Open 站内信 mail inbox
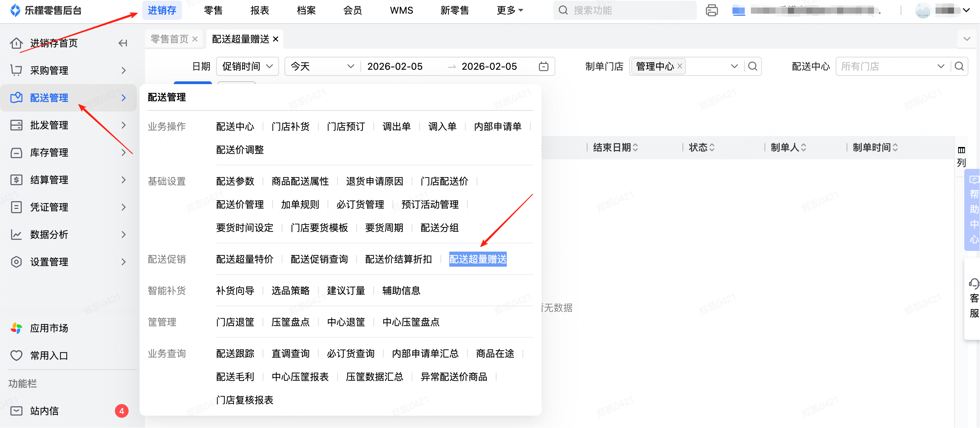Viewport: 980px width, 428px height. pos(44,411)
